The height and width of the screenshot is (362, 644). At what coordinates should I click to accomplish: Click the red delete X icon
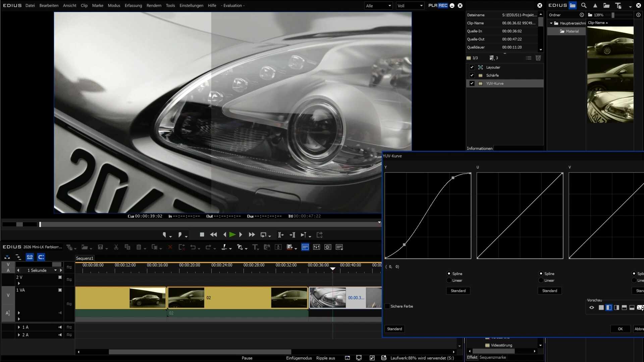[x=170, y=247]
